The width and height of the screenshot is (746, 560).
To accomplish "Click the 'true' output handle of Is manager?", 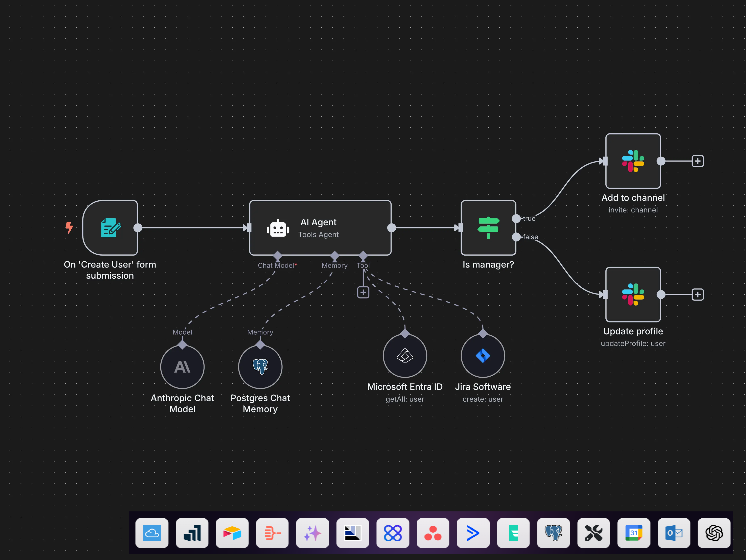I will coord(516,219).
